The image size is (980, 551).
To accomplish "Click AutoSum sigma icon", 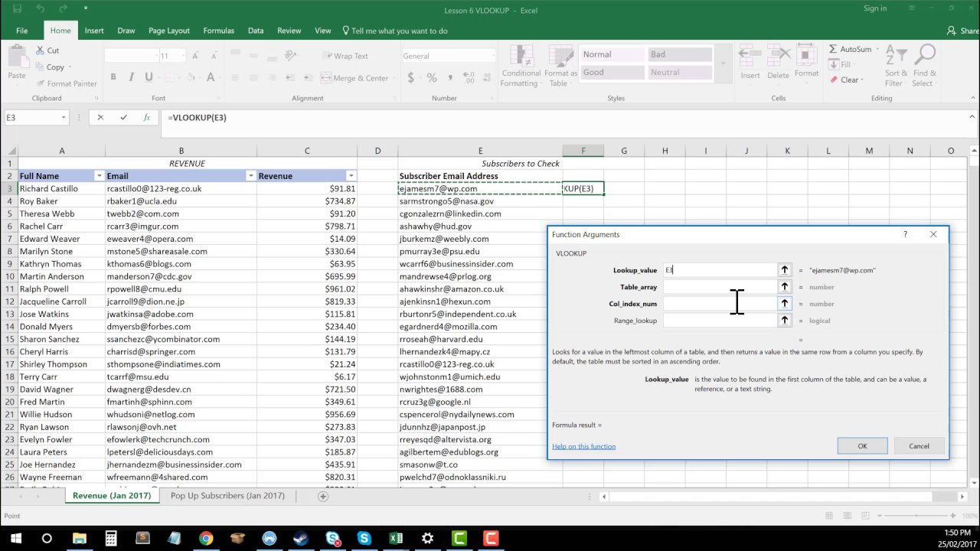I will [x=833, y=49].
